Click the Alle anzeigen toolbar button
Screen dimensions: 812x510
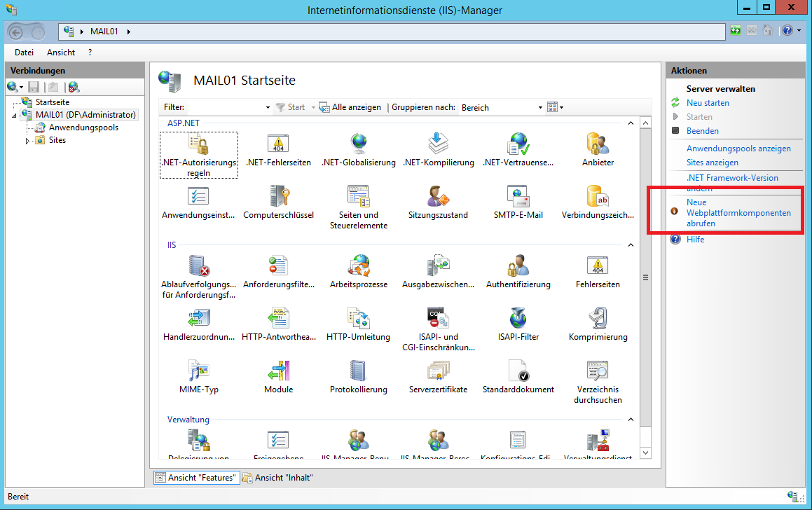pos(350,107)
